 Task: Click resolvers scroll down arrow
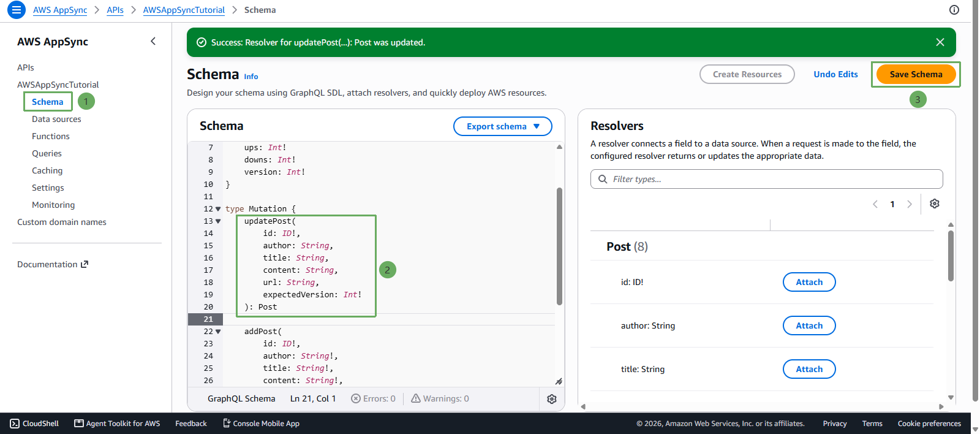[951, 398]
